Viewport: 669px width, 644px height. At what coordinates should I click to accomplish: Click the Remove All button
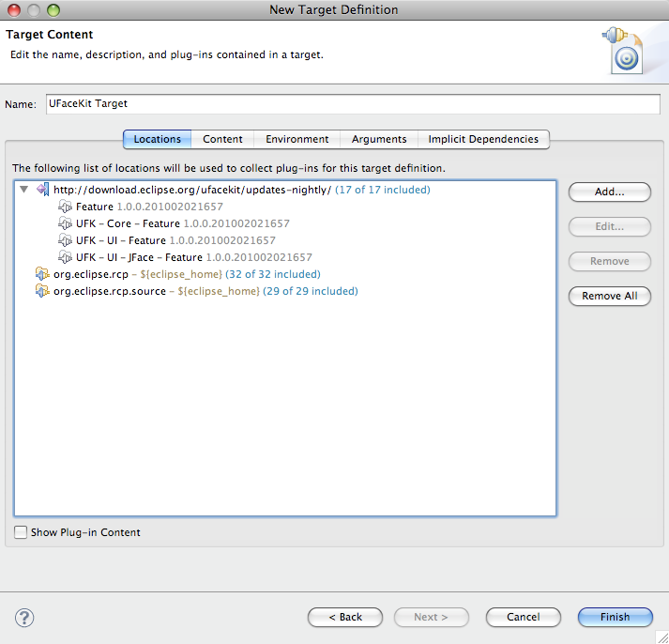609,296
